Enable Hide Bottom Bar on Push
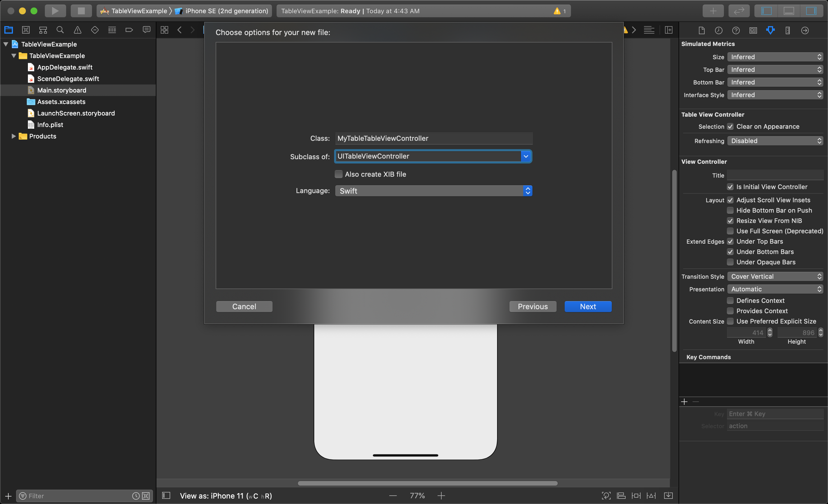Viewport: 828px width, 504px height. pyautogui.click(x=730, y=211)
